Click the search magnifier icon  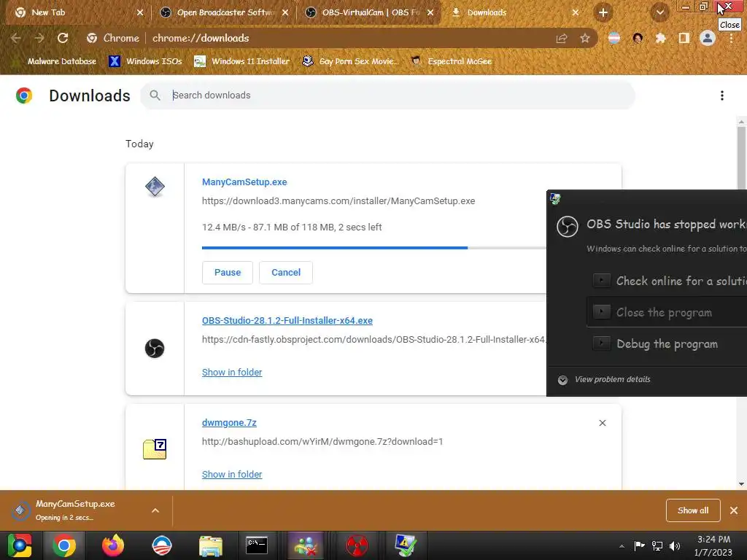[x=155, y=96]
